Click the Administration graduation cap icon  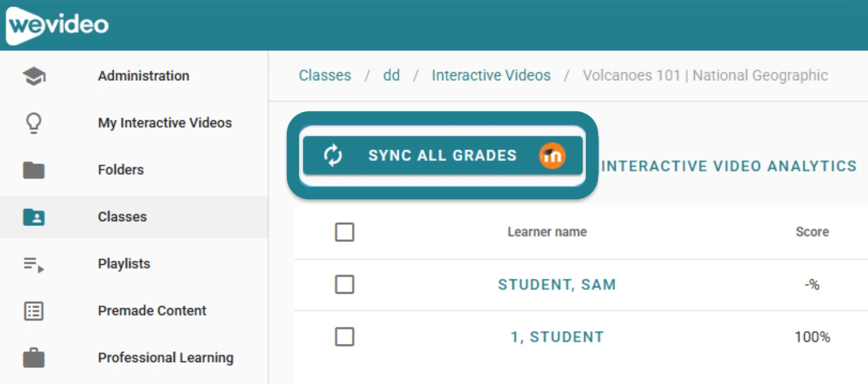tap(34, 76)
